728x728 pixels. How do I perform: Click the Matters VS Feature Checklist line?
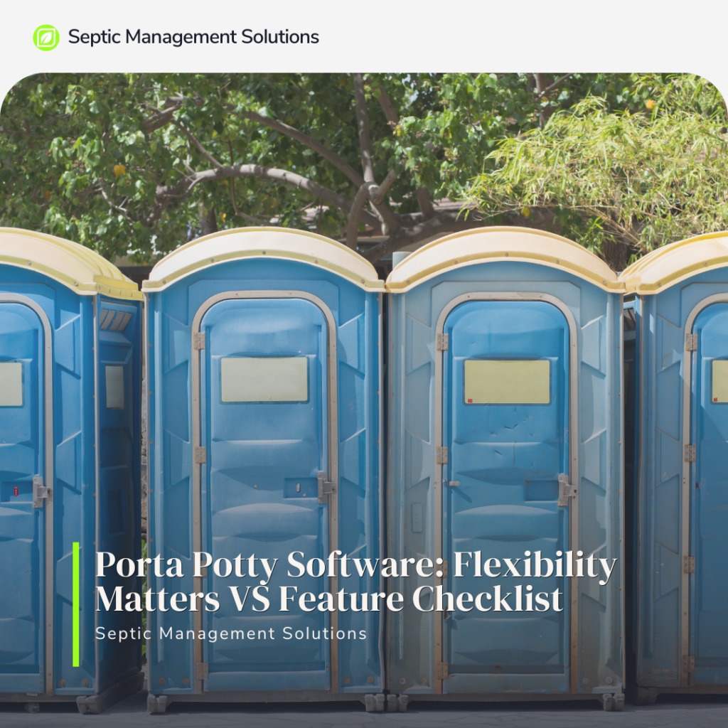point(329,599)
